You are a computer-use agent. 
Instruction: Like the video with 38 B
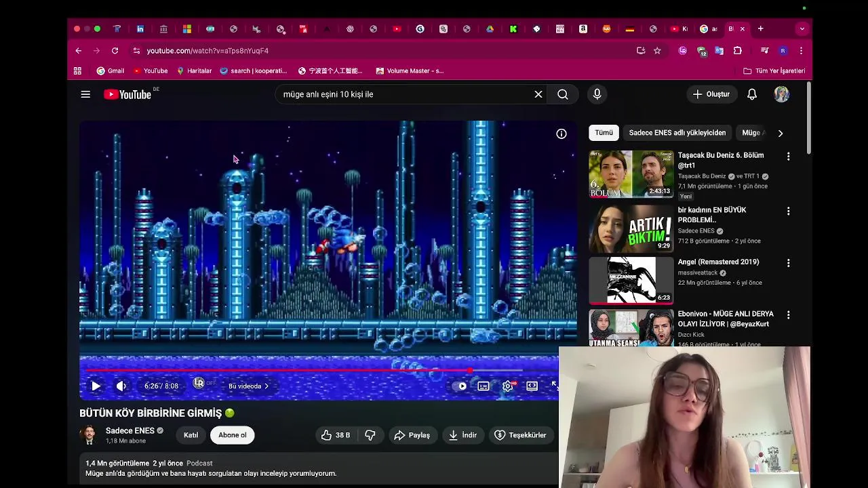[336, 435]
